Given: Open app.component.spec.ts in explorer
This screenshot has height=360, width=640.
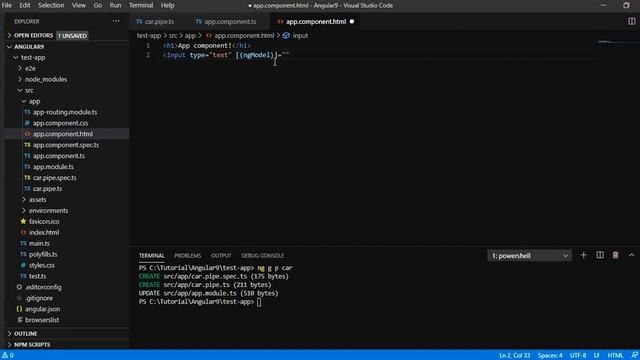Looking at the screenshot, I should (66, 145).
